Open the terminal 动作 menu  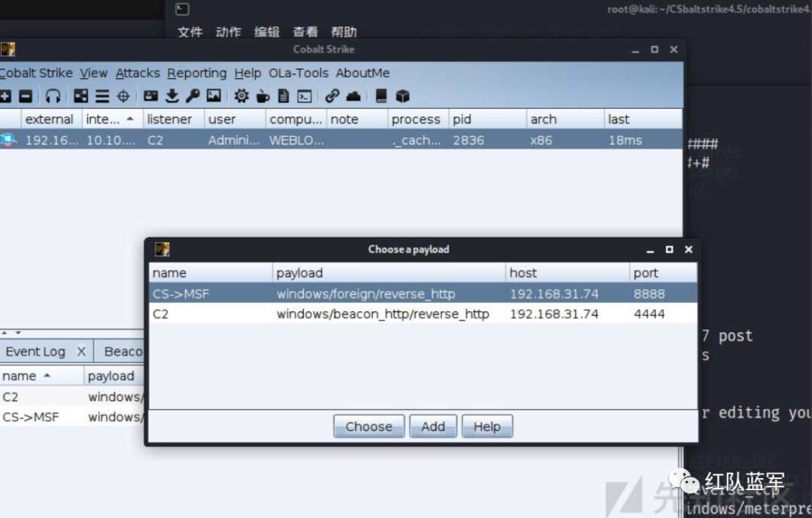point(229,32)
